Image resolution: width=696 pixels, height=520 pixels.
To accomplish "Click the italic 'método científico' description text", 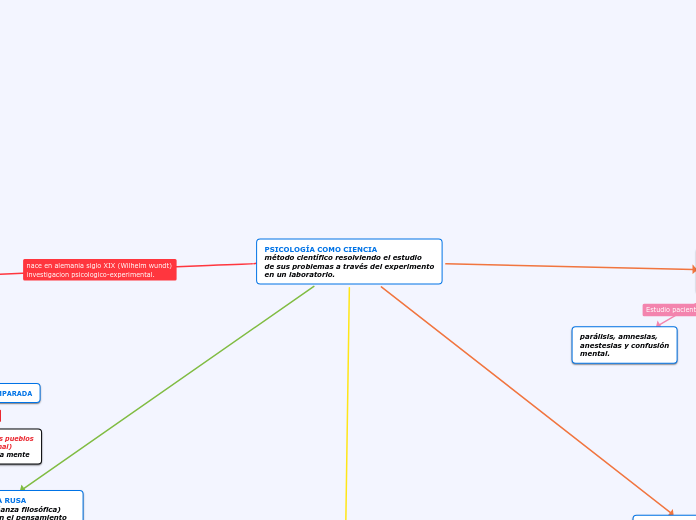I will pos(349,266).
